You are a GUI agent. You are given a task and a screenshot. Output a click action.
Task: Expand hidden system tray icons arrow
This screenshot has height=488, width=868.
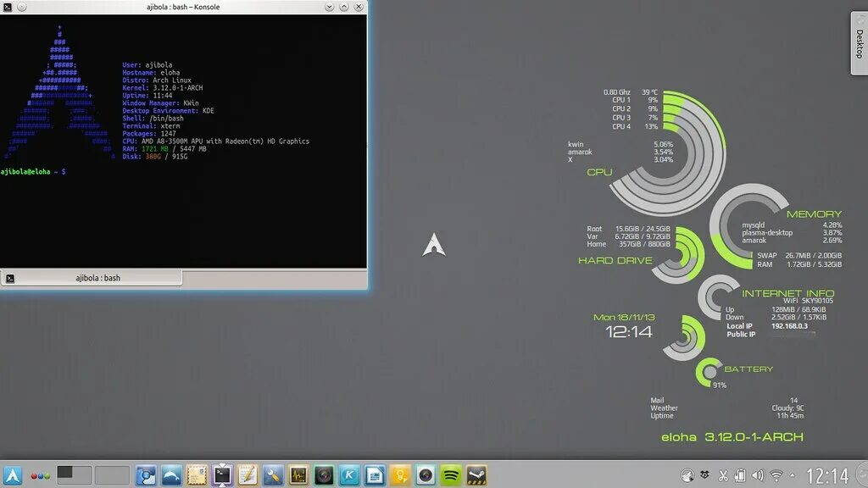click(x=793, y=475)
